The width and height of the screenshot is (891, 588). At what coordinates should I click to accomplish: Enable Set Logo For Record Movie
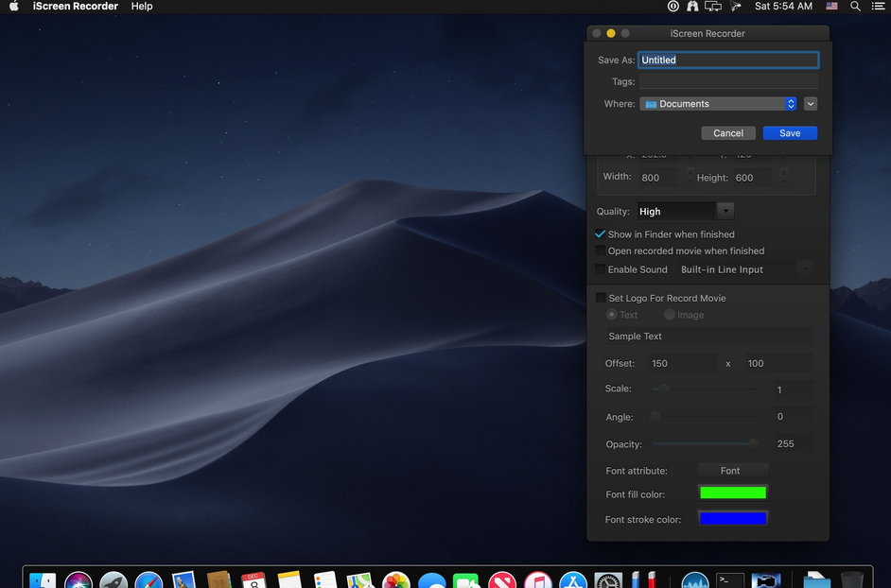[x=601, y=298]
